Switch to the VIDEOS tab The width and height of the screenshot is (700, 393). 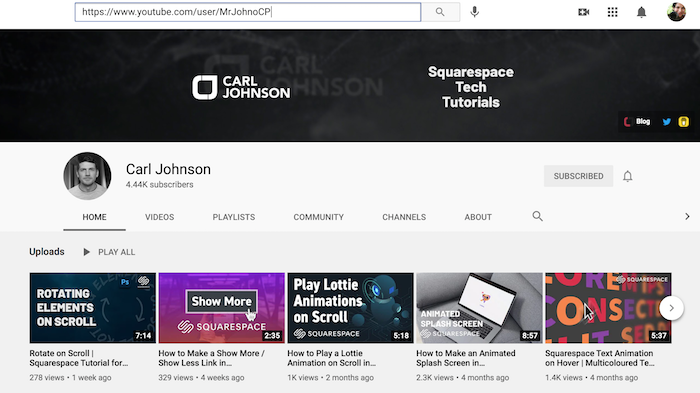coord(159,217)
